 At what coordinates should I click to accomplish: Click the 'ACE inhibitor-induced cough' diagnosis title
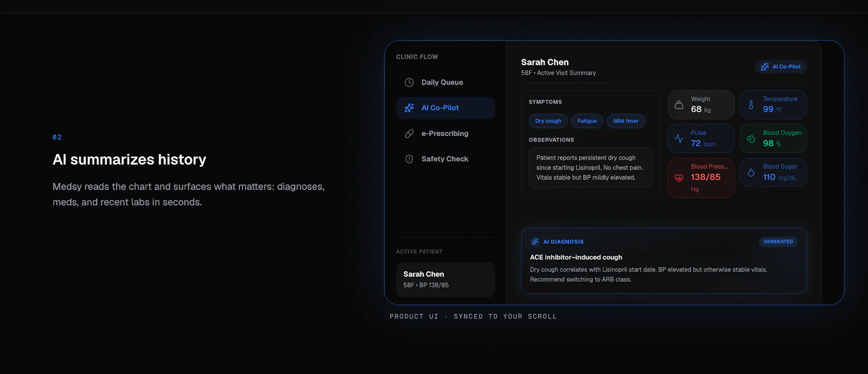click(576, 257)
